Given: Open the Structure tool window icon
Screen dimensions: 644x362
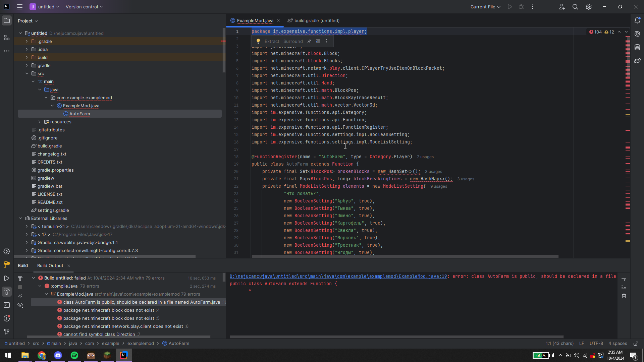Looking at the screenshot, I should coord(7,38).
